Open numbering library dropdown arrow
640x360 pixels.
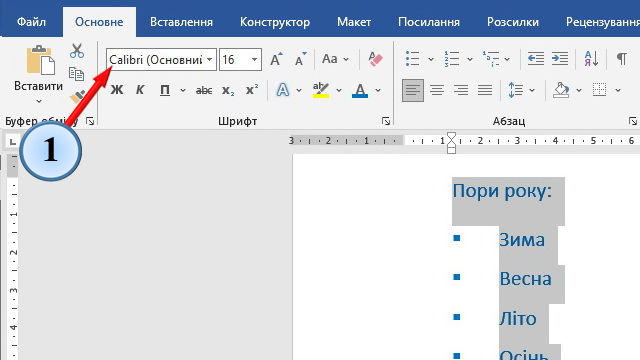tap(470, 59)
